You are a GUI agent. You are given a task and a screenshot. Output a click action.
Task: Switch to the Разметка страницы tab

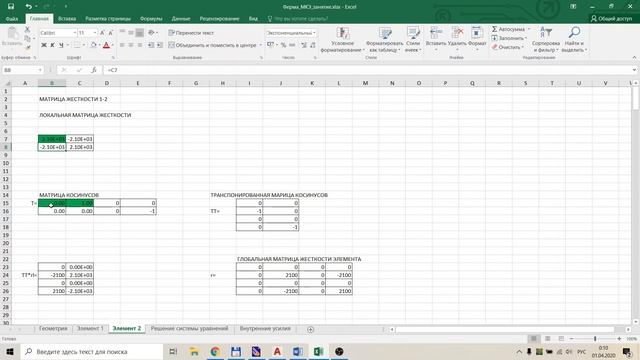coord(108,18)
